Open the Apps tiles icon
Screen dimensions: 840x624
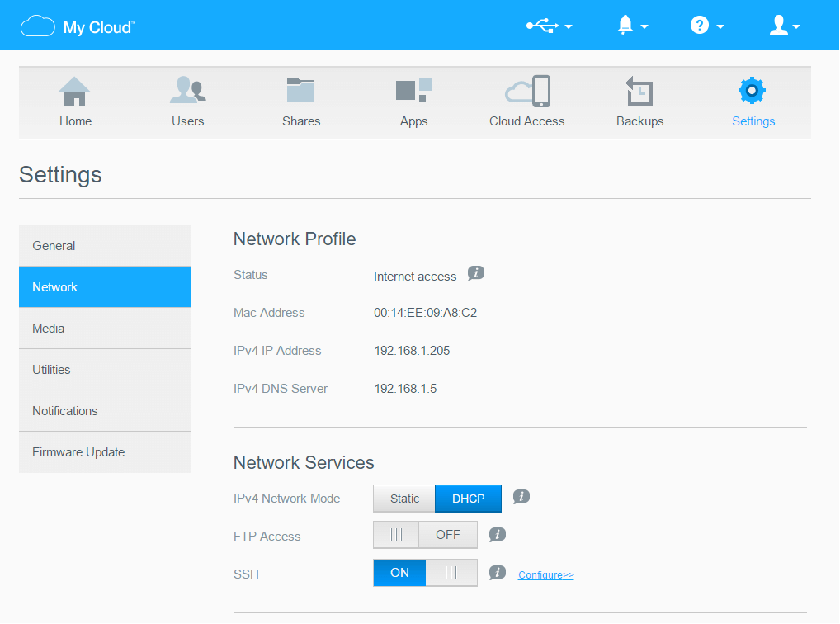tap(413, 92)
